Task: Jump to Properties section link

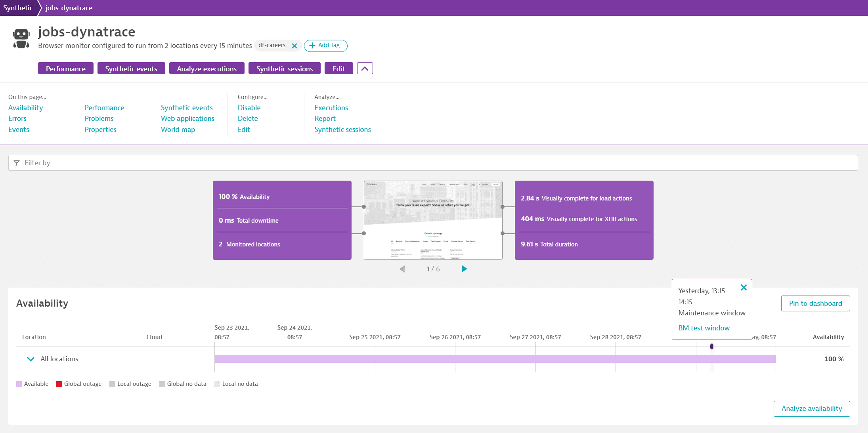Action: point(101,130)
